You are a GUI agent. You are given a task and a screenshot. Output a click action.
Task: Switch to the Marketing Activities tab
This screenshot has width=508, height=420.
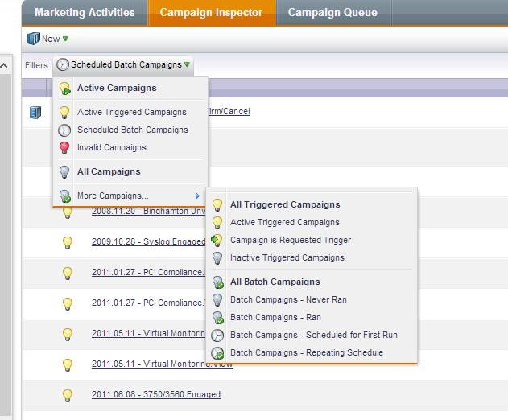(x=84, y=13)
